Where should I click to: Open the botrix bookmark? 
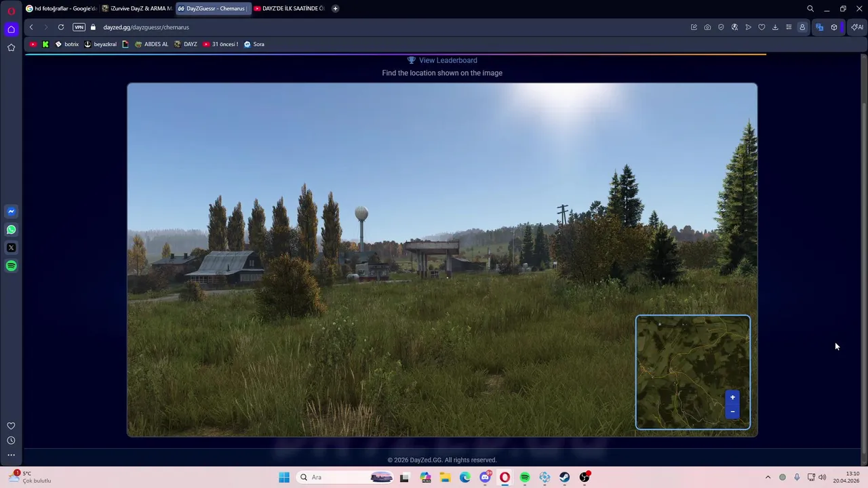click(x=66, y=44)
